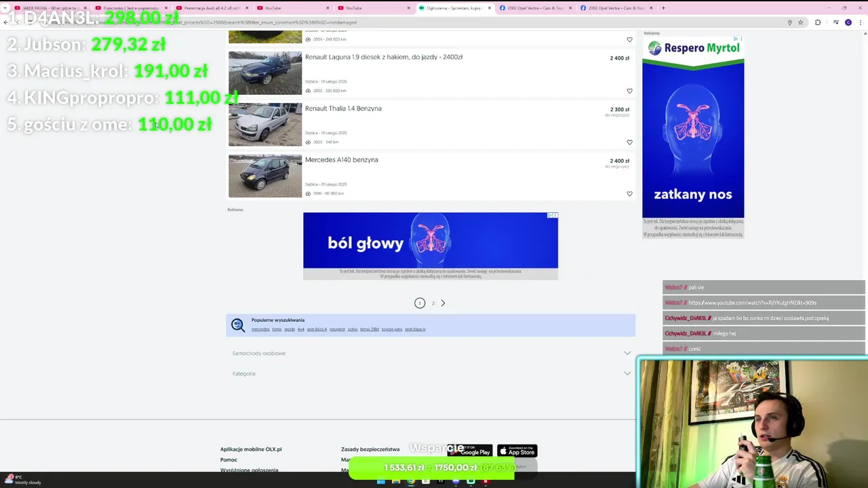Viewport: 868px width, 488px height.
Task: Select results page 1
Action: point(420,303)
